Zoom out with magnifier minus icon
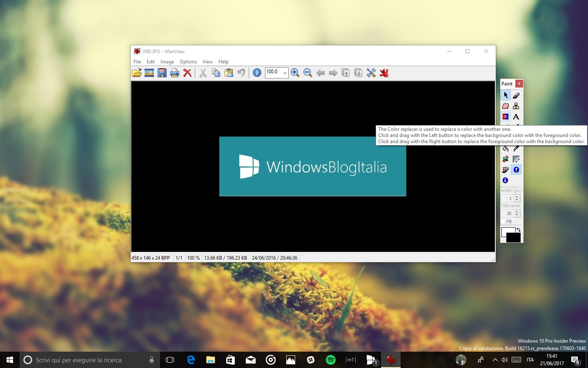588x368 pixels. (308, 73)
